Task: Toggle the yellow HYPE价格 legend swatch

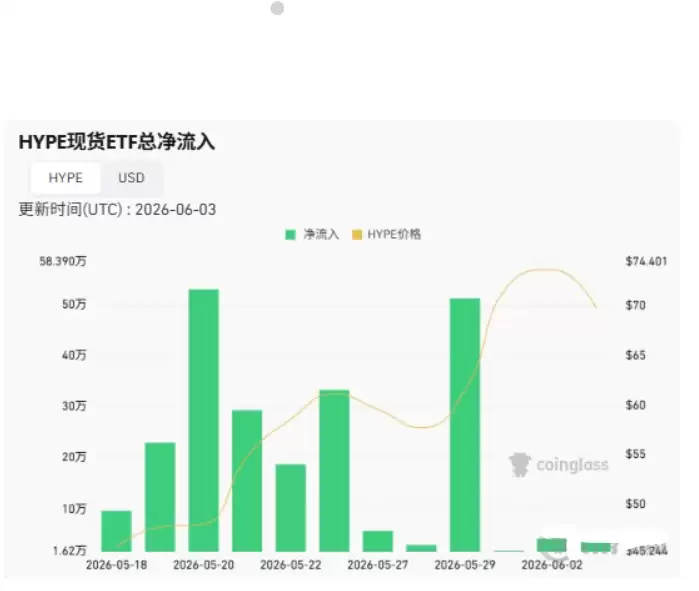Action: click(x=357, y=234)
